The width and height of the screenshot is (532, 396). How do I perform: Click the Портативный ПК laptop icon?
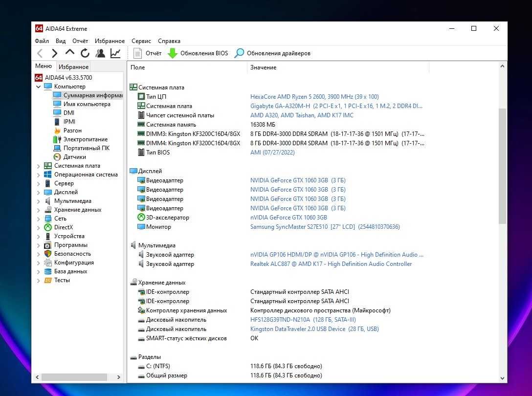57,148
